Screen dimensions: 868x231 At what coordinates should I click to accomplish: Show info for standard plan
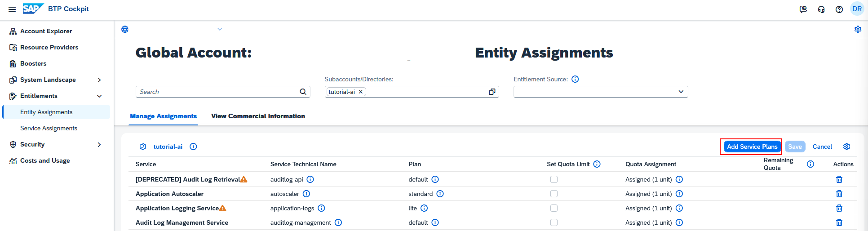click(x=440, y=194)
